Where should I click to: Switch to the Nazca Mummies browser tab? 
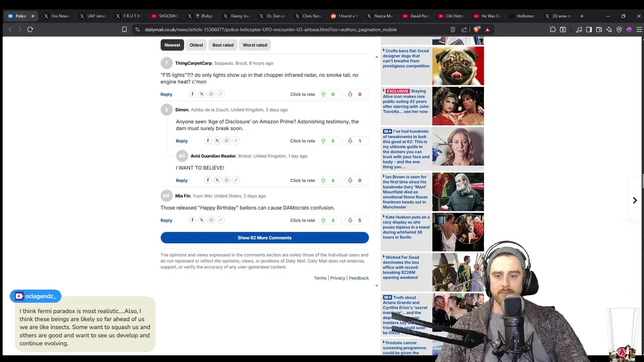click(380, 16)
